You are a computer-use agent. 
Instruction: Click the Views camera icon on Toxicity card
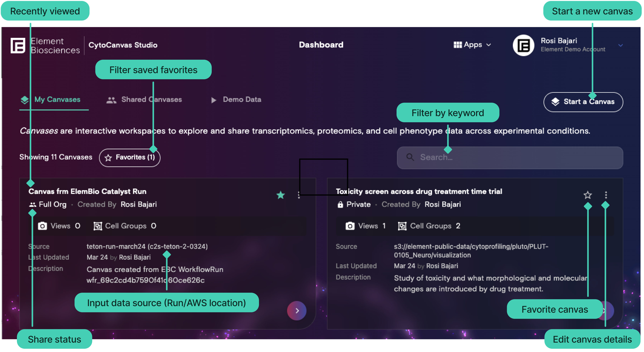pyautogui.click(x=350, y=226)
